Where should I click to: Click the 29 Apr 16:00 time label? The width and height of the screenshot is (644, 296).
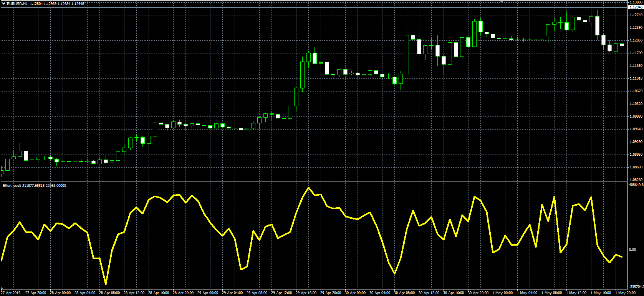(x=306, y=293)
